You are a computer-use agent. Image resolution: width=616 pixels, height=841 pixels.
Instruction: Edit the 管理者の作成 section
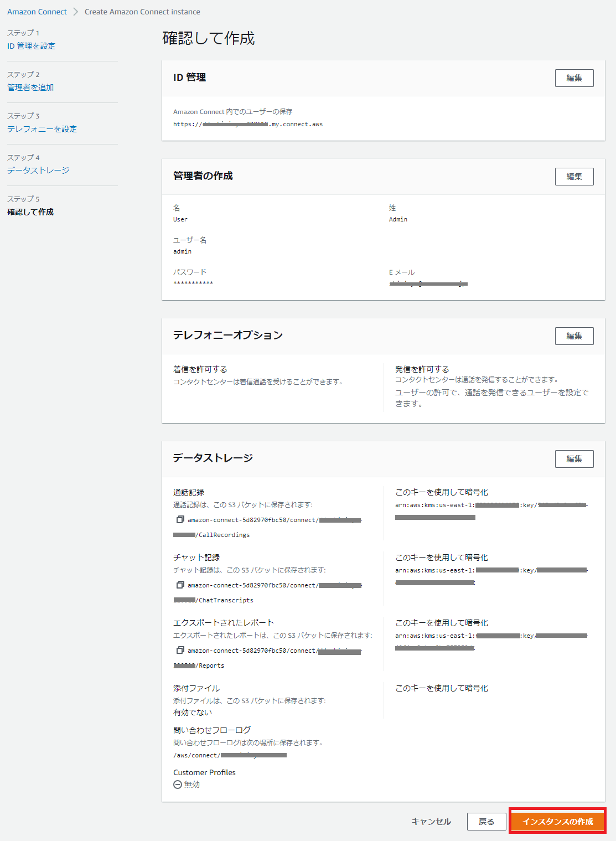574,177
